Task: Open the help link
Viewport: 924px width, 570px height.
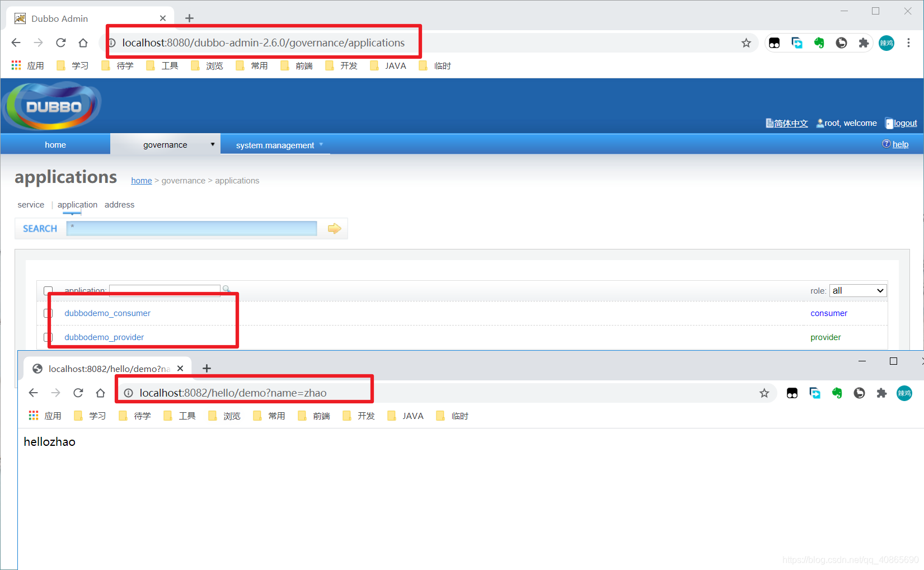Action: pyautogui.click(x=900, y=144)
